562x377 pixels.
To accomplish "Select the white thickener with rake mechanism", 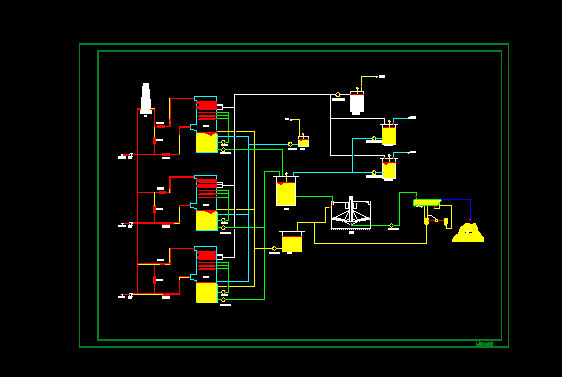I will point(351,213).
